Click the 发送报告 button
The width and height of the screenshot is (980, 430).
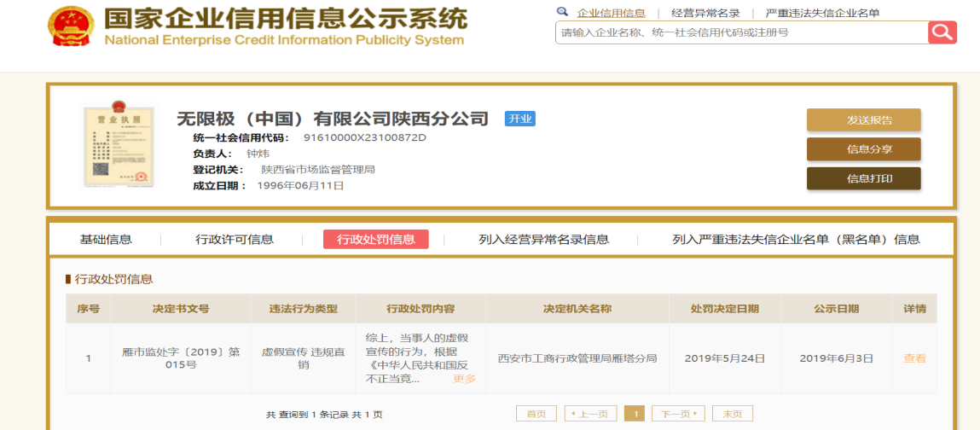(x=864, y=120)
